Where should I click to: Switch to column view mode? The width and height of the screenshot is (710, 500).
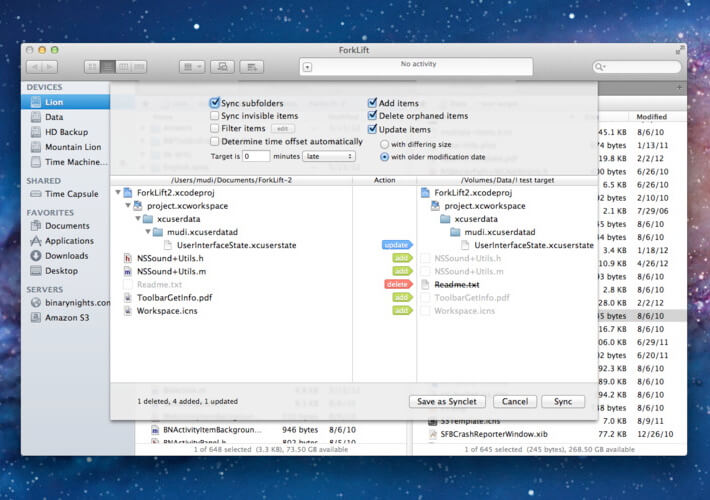[123, 67]
